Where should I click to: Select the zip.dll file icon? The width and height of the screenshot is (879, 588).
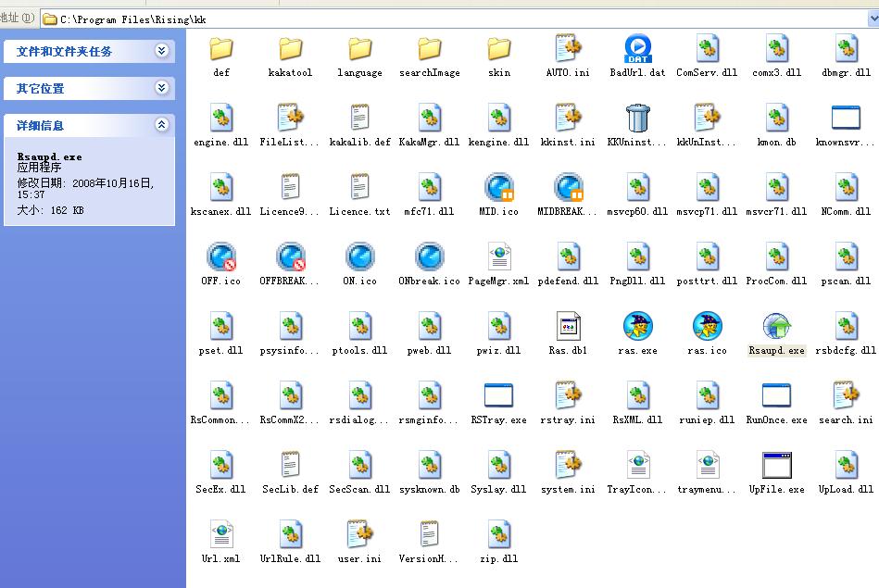[499, 534]
